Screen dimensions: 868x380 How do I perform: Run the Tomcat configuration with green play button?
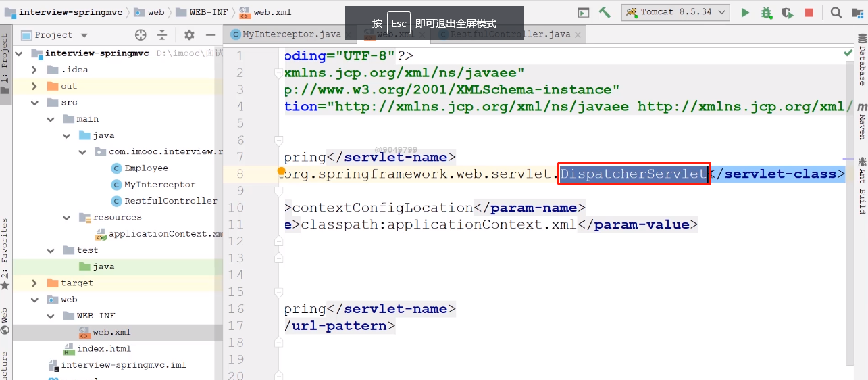(x=745, y=12)
